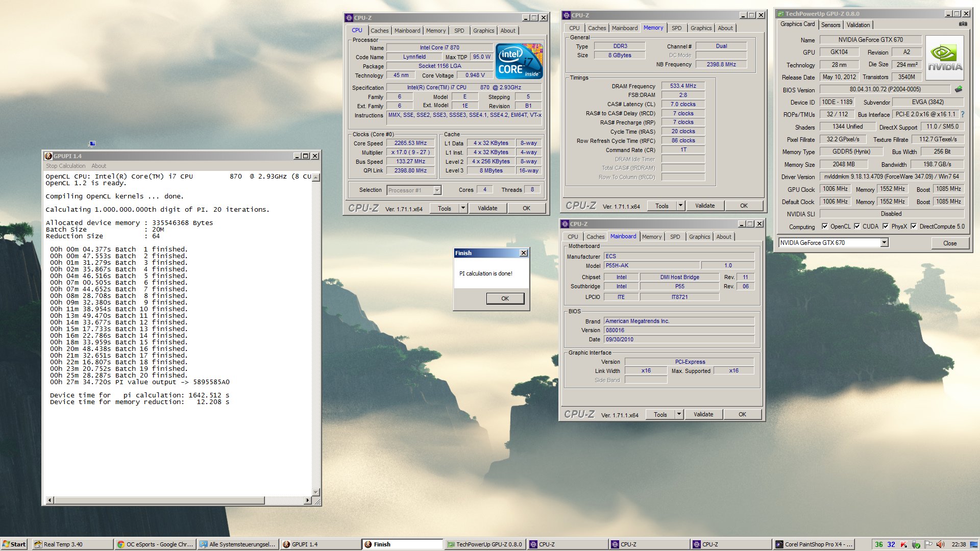Open About menu in GPUPI
The image size is (980, 551).
[99, 166]
